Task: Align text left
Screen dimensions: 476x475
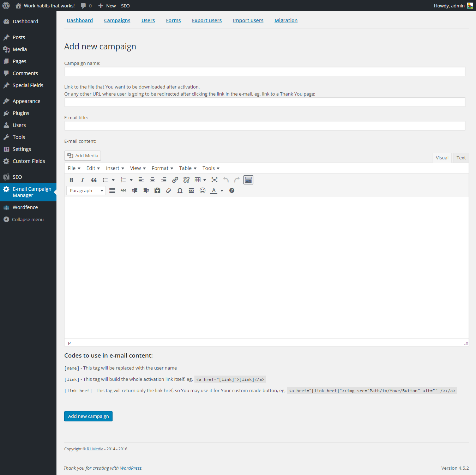Action: 141,180
